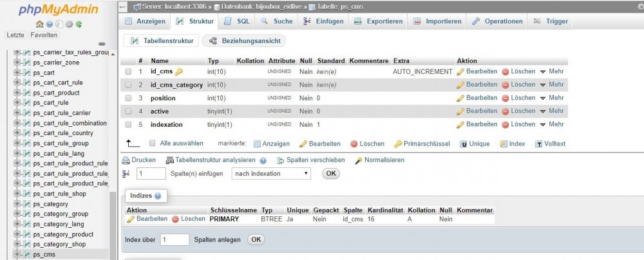644x260 pixels.
Task: Open the Exportieren tab
Action: point(378,21)
